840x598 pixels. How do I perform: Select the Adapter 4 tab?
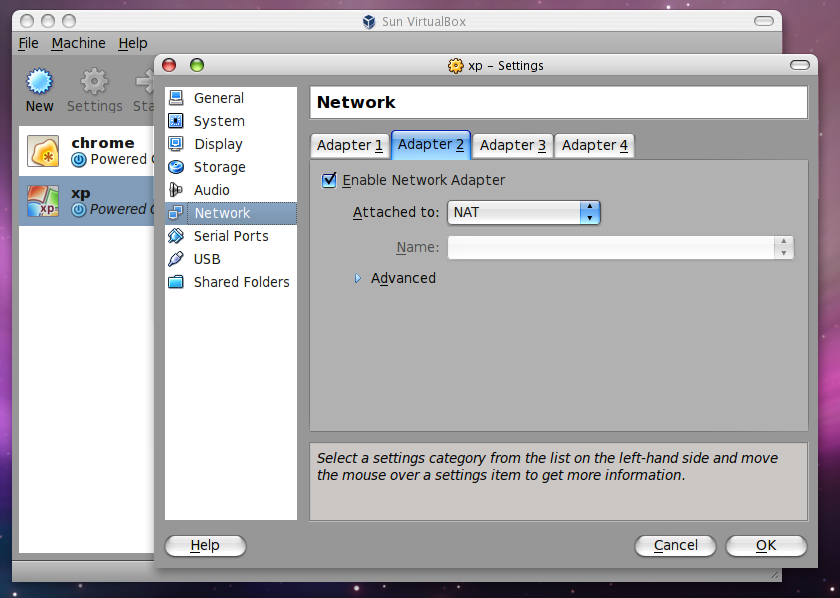click(x=595, y=145)
